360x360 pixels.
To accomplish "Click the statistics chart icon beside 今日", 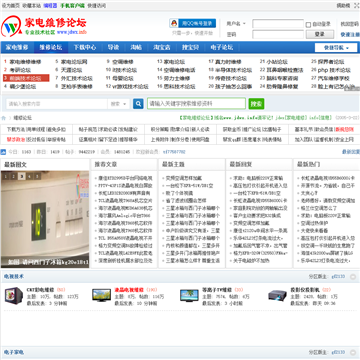I will 3,152.
